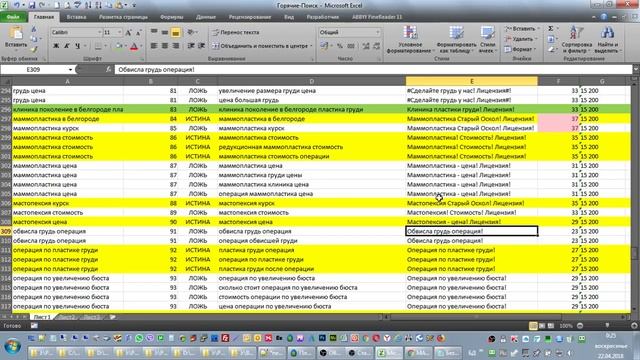Screen dimensions: 640x360
Task: Switch to Normal view in status bar
Action: (x=533, y=326)
